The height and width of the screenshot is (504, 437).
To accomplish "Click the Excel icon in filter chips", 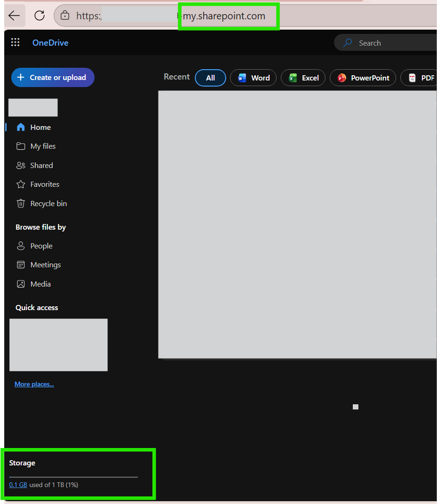I will [293, 78].
